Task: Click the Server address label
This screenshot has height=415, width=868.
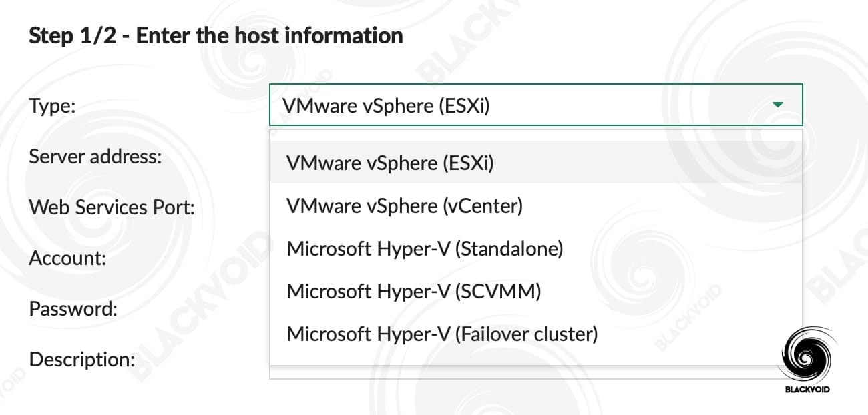Action: click(95, 157)
